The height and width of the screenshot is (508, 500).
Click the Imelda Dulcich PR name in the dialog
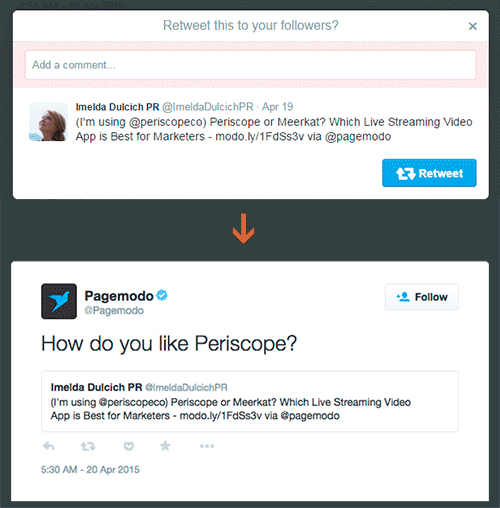[117, 107]
